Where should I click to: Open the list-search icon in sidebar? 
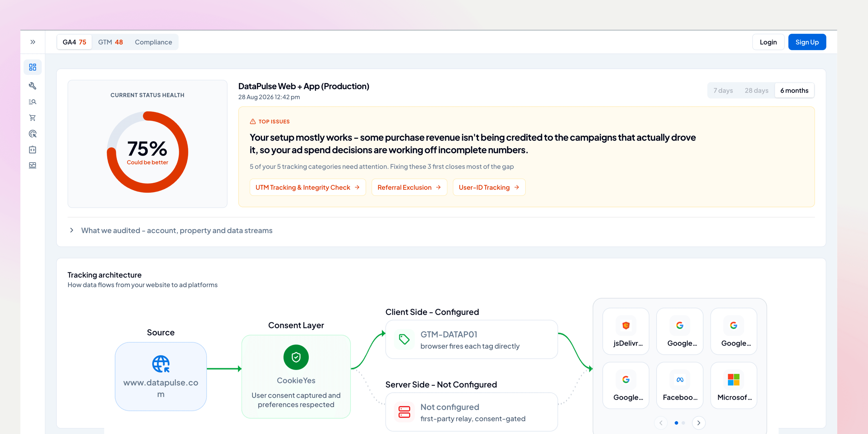point(33,102)
